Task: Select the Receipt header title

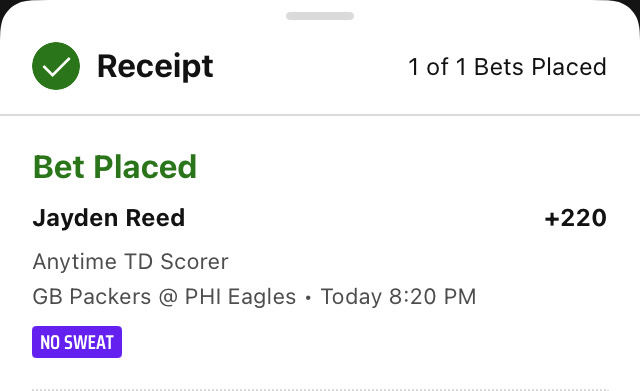Action: coord(155,66)
